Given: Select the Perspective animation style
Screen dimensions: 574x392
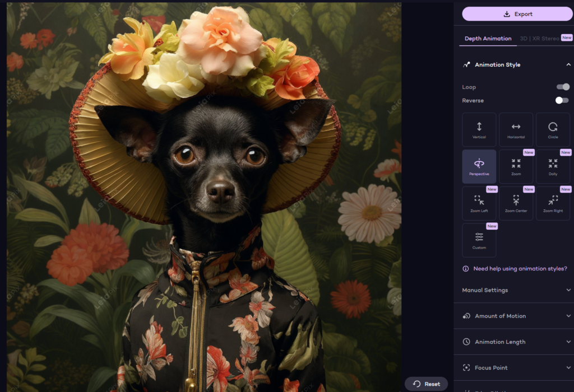Looking at the screenshot, I should point(479,166).
